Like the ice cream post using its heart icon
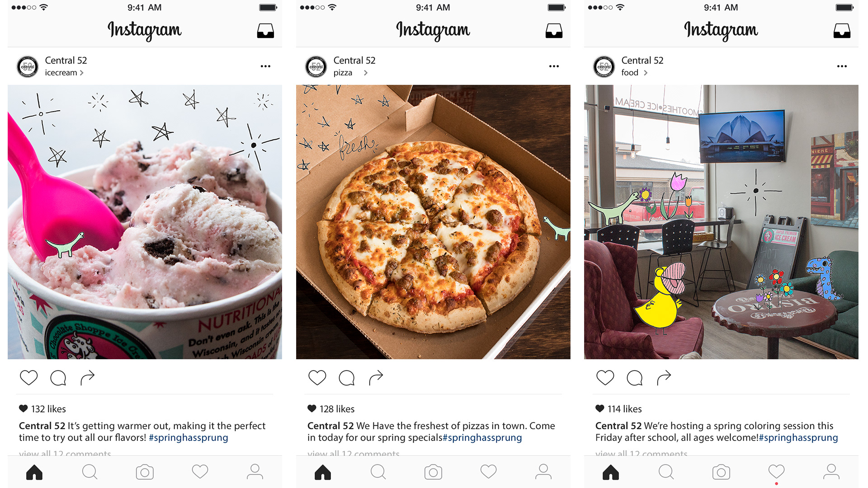The image size is (868, 488). pos(29,377)
